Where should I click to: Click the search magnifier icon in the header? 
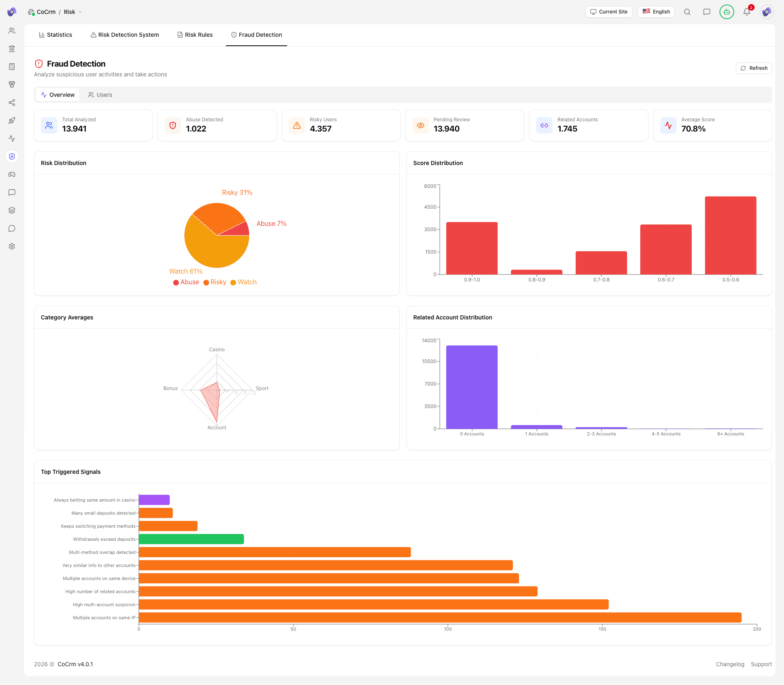[x=687, y=12]
